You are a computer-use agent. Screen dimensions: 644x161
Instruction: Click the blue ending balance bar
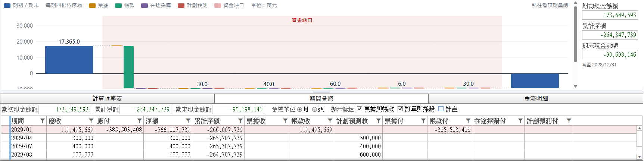point(535,81)
